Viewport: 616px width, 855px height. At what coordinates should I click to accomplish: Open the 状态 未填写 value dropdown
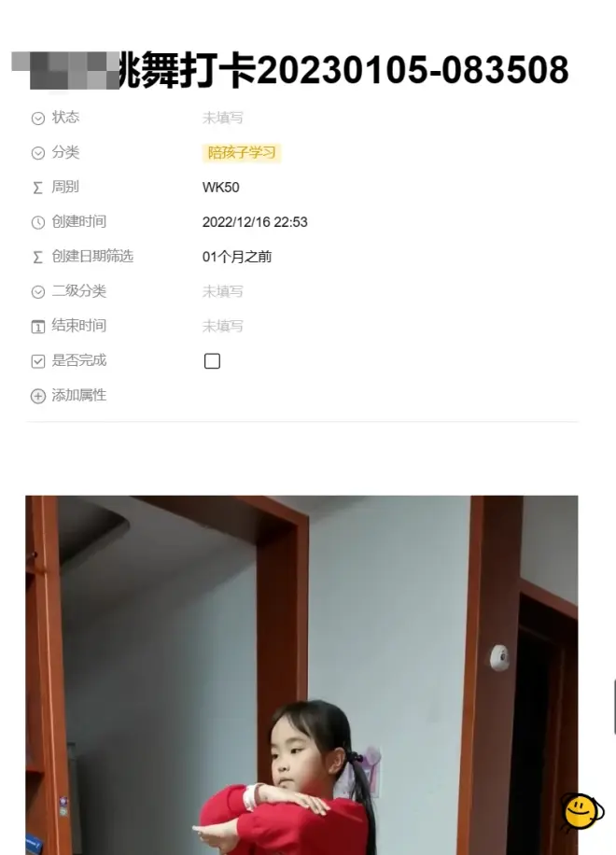click(x=222, y=118)
